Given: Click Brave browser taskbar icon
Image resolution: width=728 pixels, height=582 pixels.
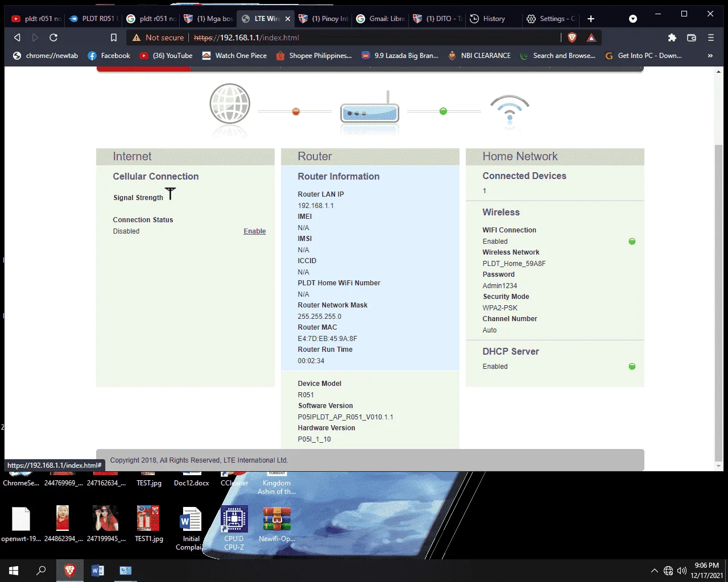Looking at the screenshot, I should 70,571.
